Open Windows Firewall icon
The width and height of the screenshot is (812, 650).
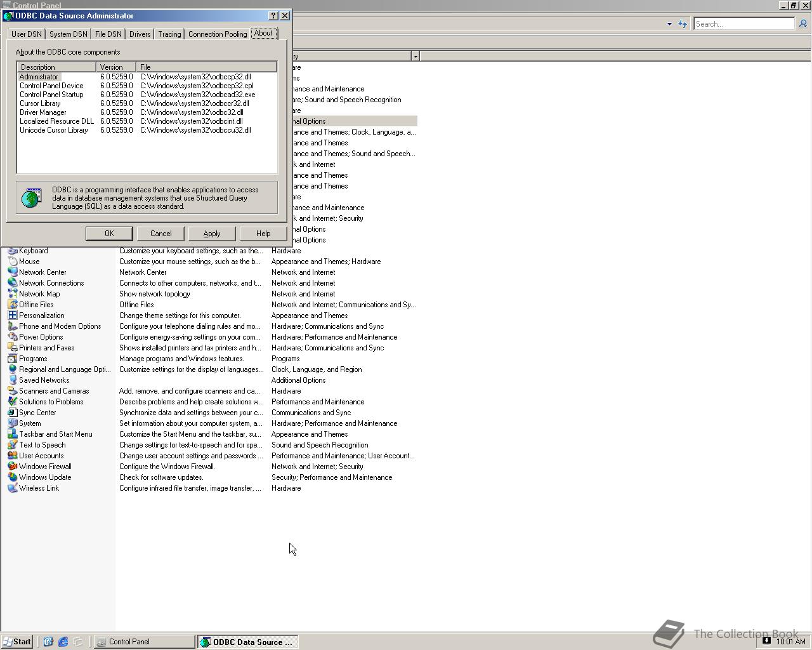click(12, 467)
